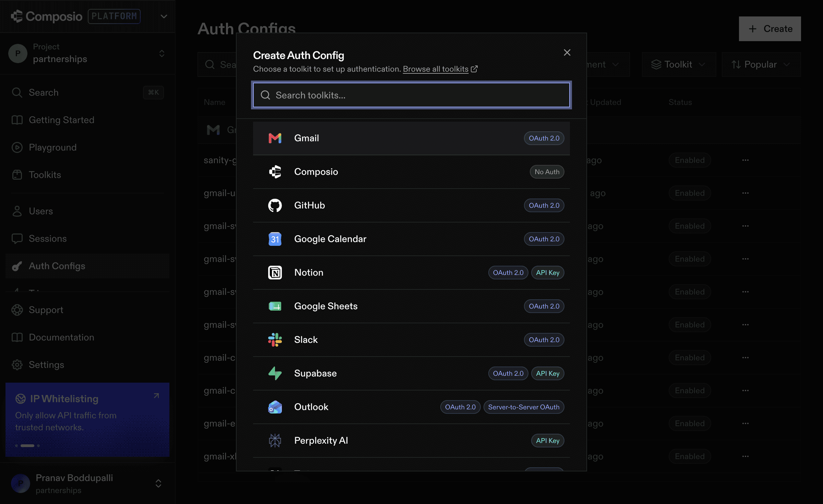This screenshot has height=504, width=823.
Task: Select the Google Calendar toolkit row
Action: pos(411,239)
